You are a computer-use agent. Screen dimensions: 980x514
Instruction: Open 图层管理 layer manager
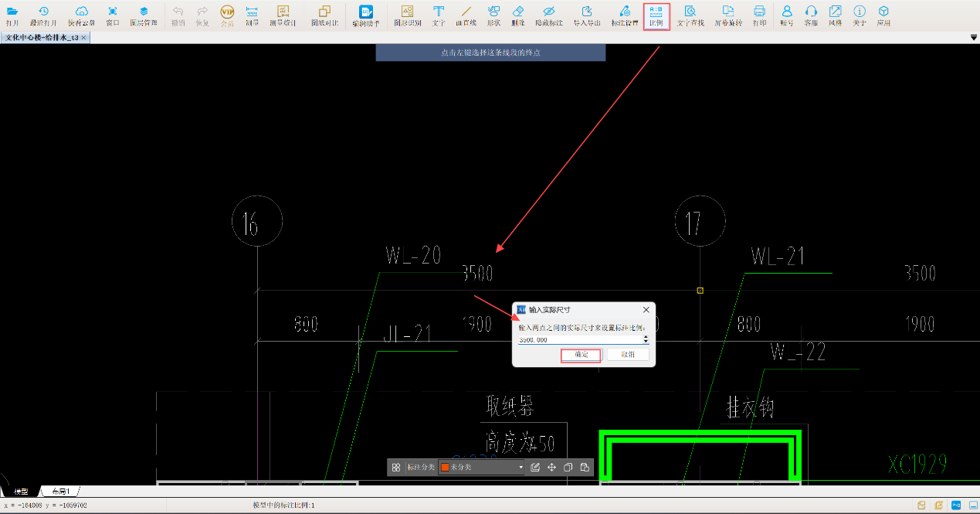[x=143, y=15]
